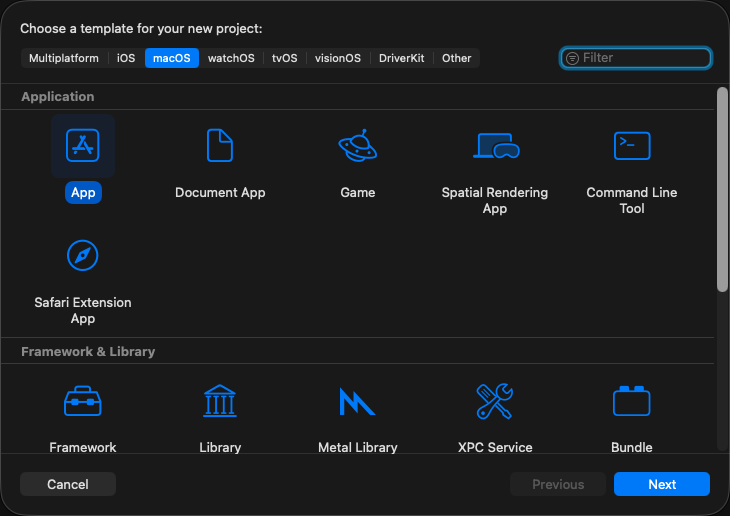Pick the Bundle template icon
This screenshot has width=730, height=516.
point(632,402)
